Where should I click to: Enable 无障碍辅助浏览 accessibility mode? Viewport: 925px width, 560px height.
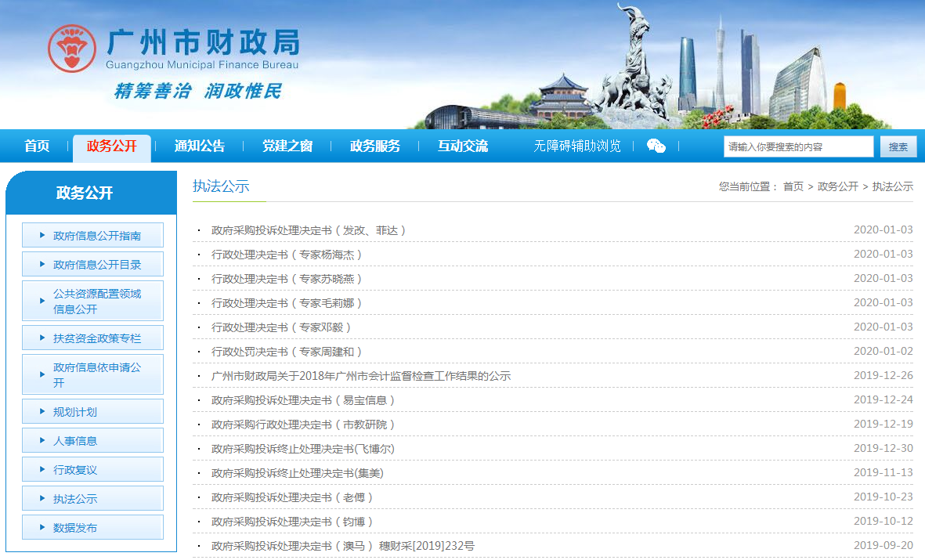(x=576, y=146)
